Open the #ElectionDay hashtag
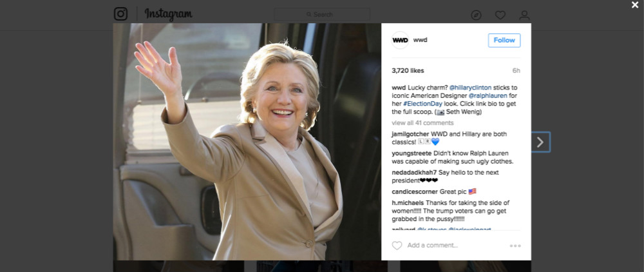 (421, 104)
